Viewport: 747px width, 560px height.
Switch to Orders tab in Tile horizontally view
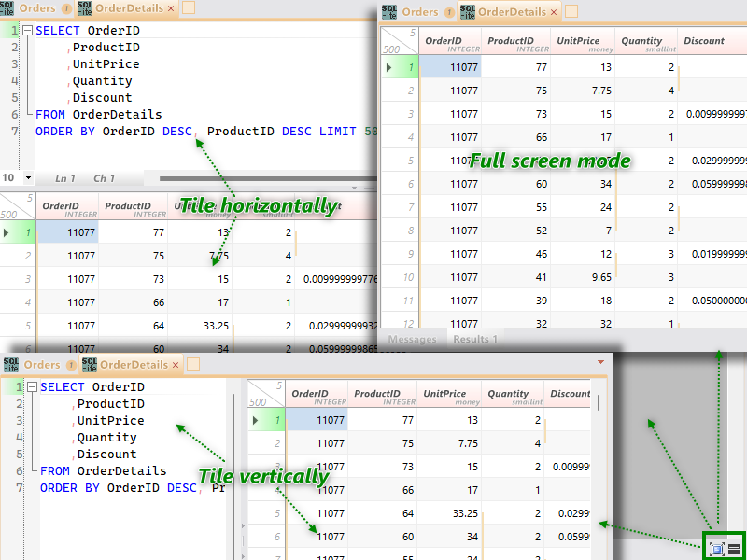click(x=36, y=8)
